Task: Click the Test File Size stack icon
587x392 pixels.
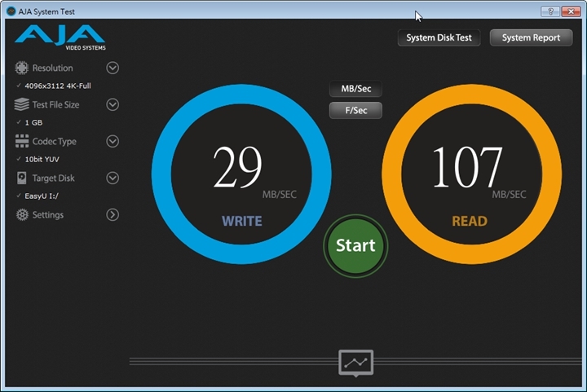Action: pos(22,104)
